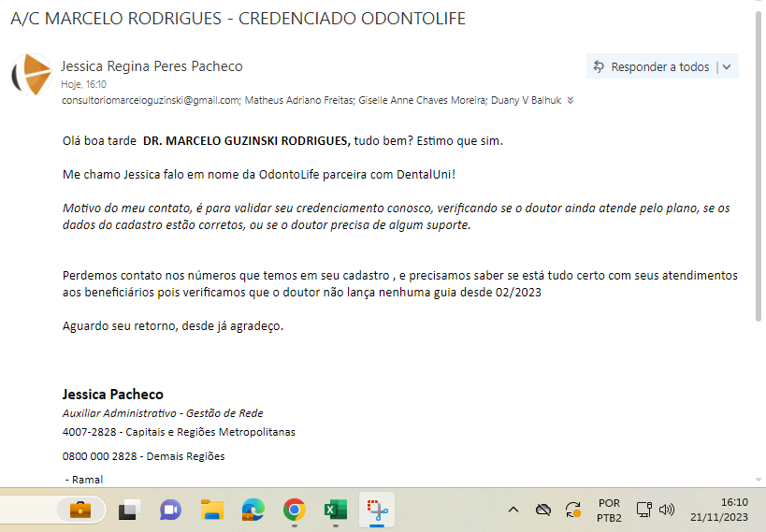The image size is (766, 532).
Task: Click the Ramal line in the signature
Action: 84,480
